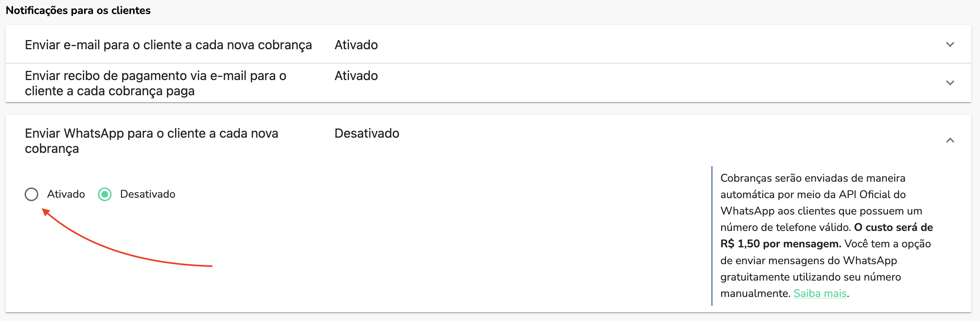Click the Desativado status label for WhatsApp
Image resolution: width=980 pixels, height=321 pixels.
click(366, 133)
